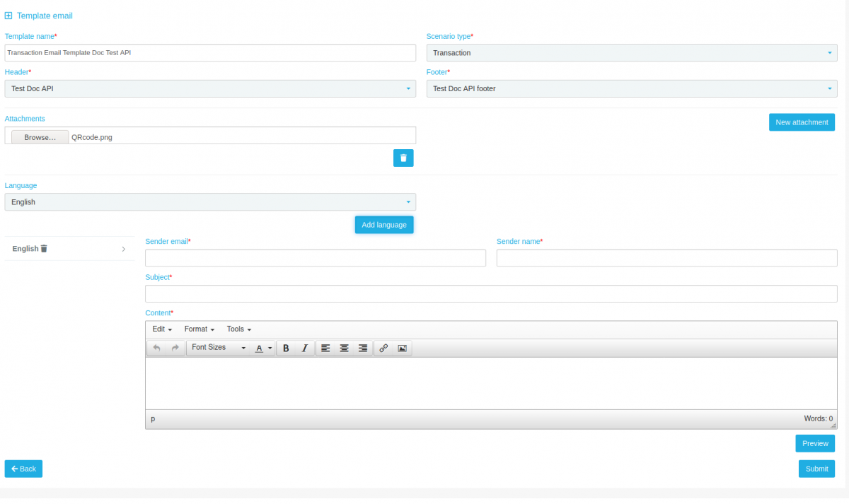Go back with the Back button
This screenshot has height=504, width=849.
23,469
